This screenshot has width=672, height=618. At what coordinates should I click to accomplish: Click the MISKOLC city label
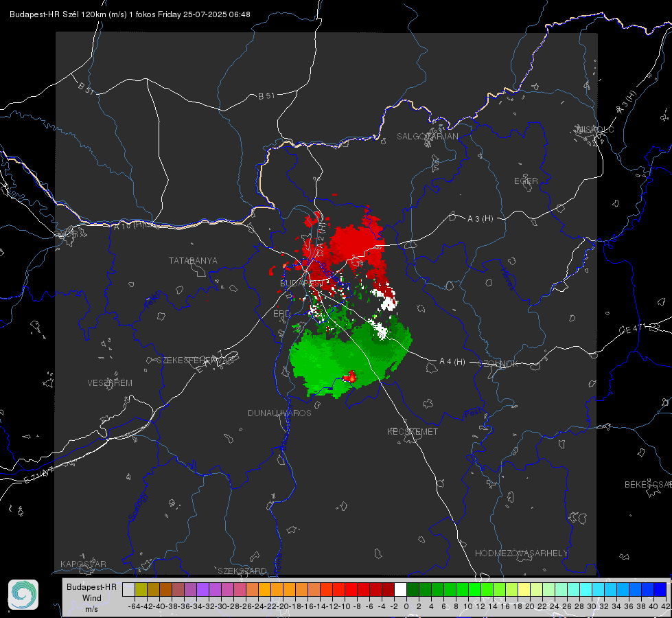point(595,129)
